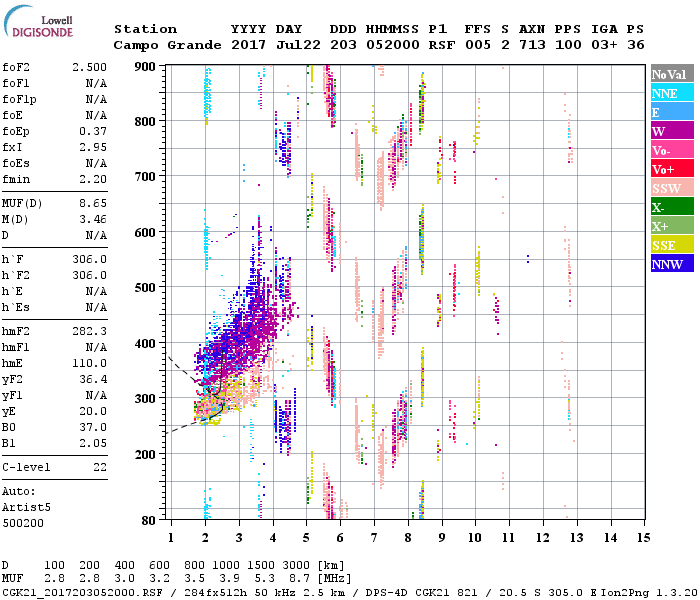Select the Vo- pink legend entry

671,150
